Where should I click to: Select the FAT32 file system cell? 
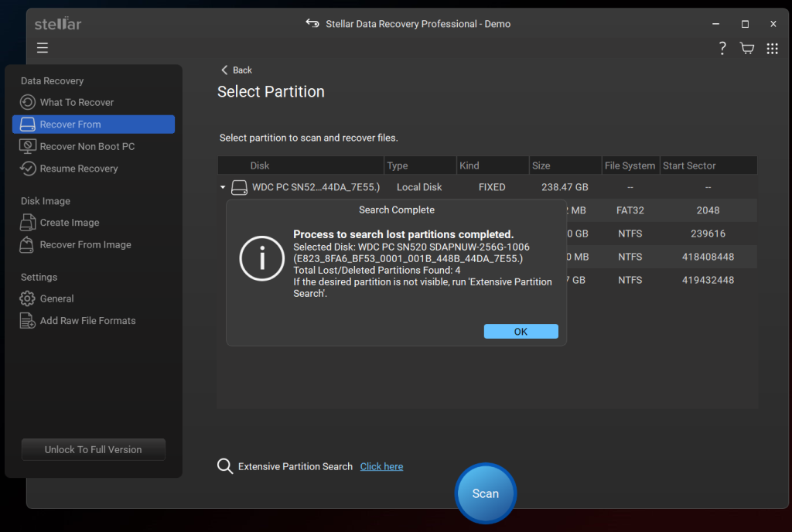point(630,210)
